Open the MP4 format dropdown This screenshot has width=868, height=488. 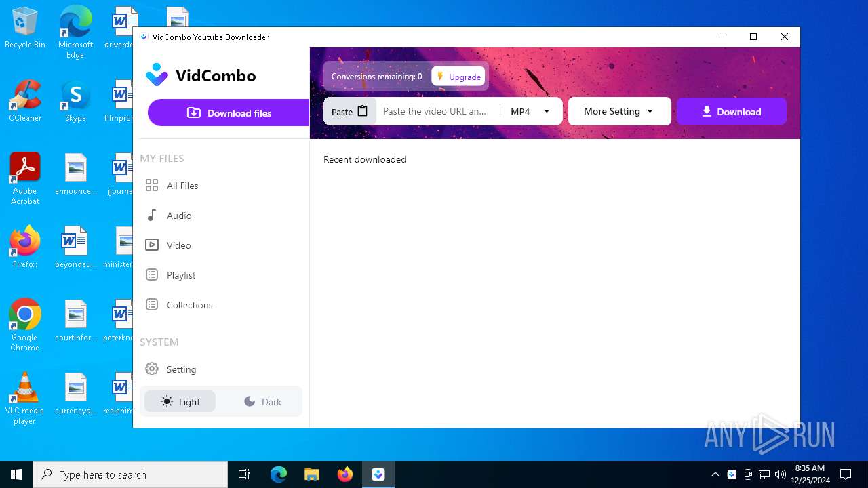531,111
